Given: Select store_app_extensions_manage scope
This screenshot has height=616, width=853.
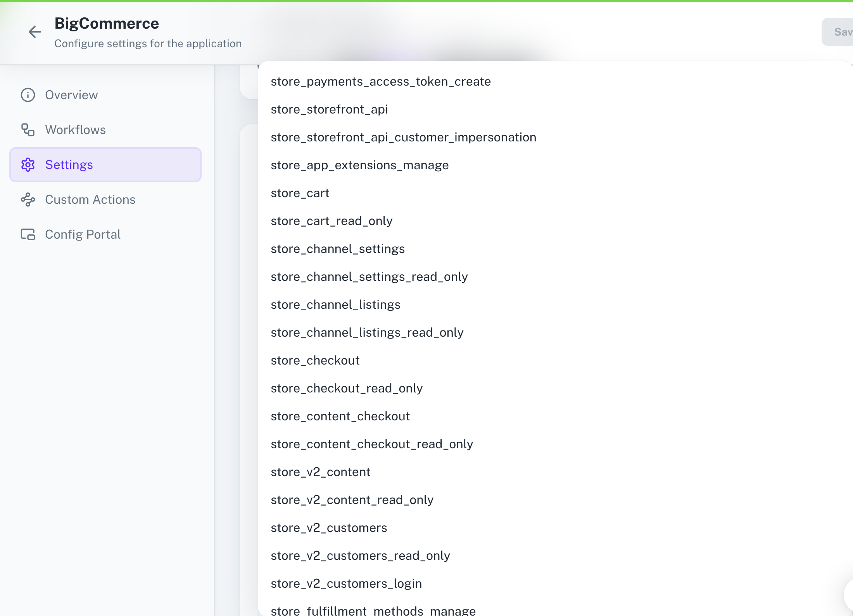Looking at the screenshot, I should tap(359, 165).
